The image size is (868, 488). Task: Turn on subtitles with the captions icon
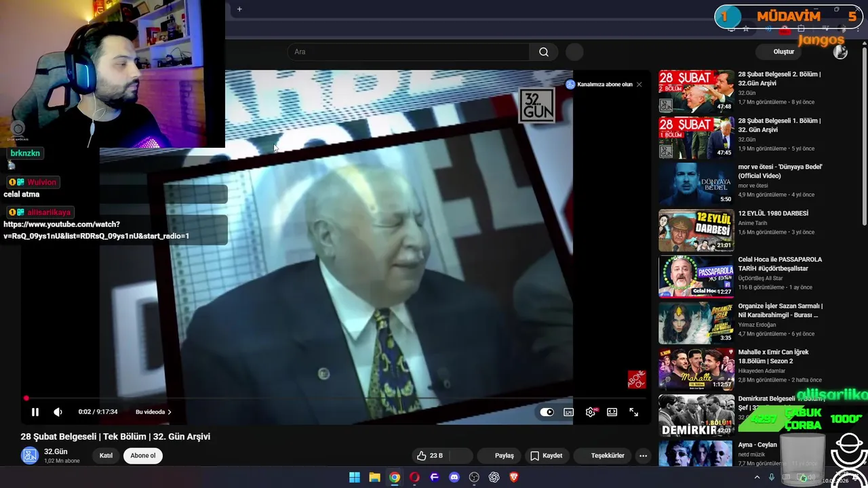[x=568, y=412]
